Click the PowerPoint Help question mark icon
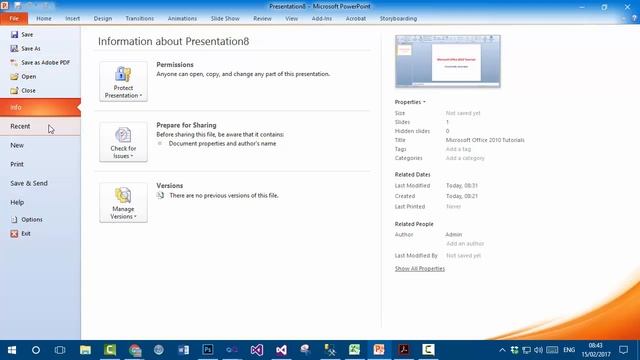This screenshot has width=640, height=360. click(634, 18)
